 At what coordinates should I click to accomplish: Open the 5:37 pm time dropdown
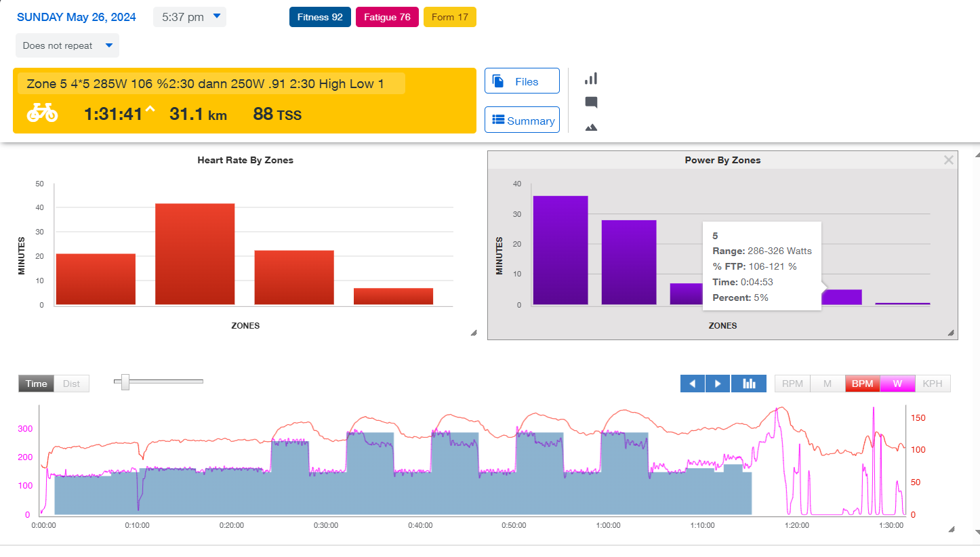tap(190, 17)
